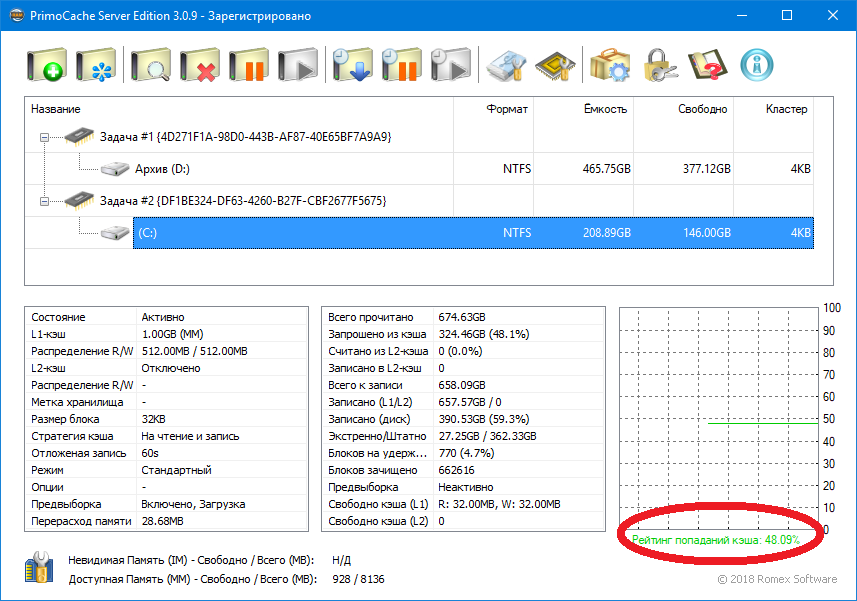Viewport: 857px width, 601px height.
Task: Click the Экстренно/Штатно value 27.25GB / 362.33GB
Action: [488, 436]
